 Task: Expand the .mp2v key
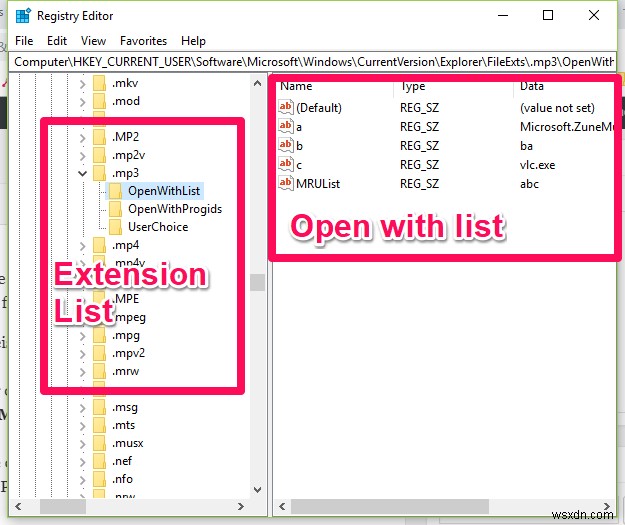pyautogui.click(x=83, y=155)
